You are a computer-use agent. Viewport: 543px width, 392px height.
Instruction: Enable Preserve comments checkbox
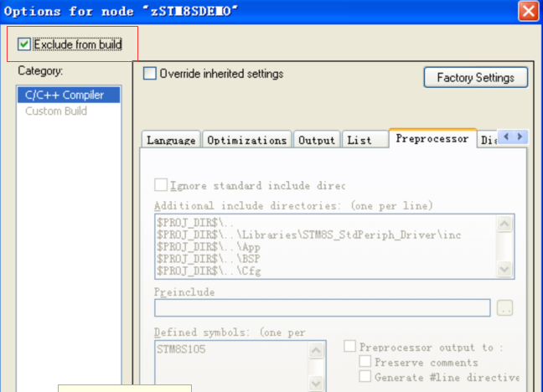(365, 363)
